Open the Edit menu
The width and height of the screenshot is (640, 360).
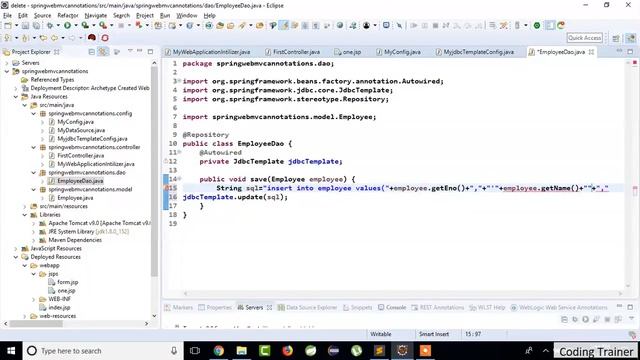click(x=23, y=16)
